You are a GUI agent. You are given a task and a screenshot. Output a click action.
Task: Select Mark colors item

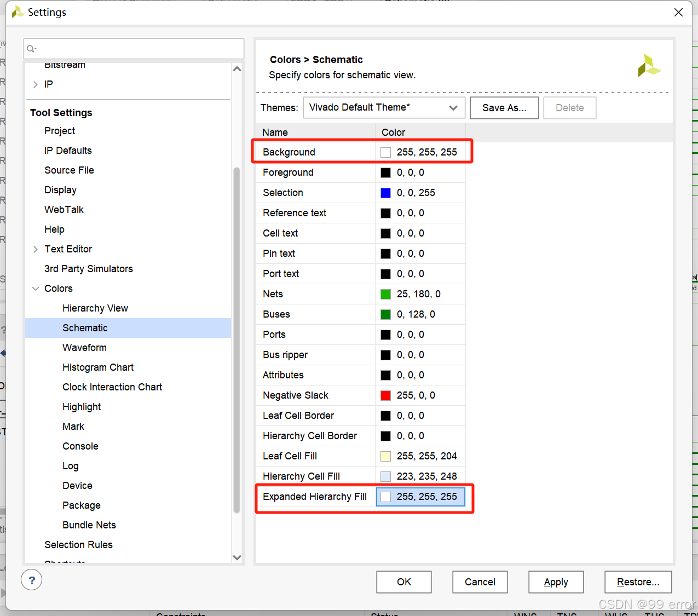[x=73, y=427]
